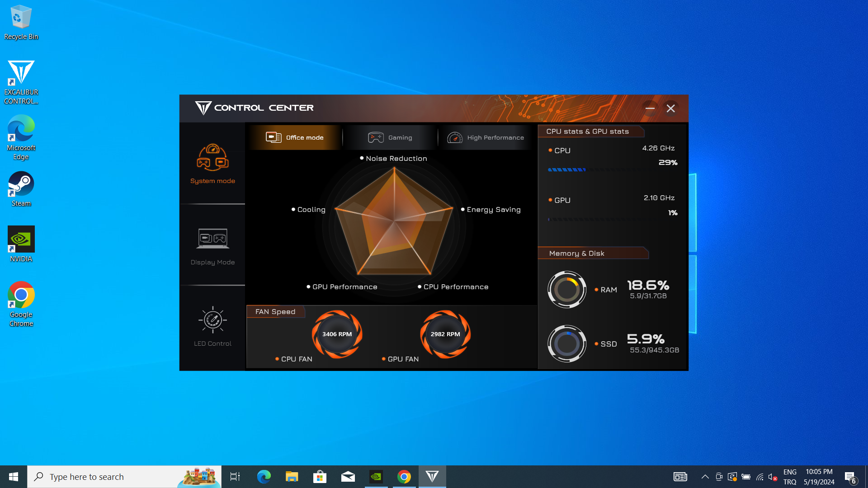868x488 pixels.
Task: Switch to High Performance mode
Action: click(x=486, y=137)
